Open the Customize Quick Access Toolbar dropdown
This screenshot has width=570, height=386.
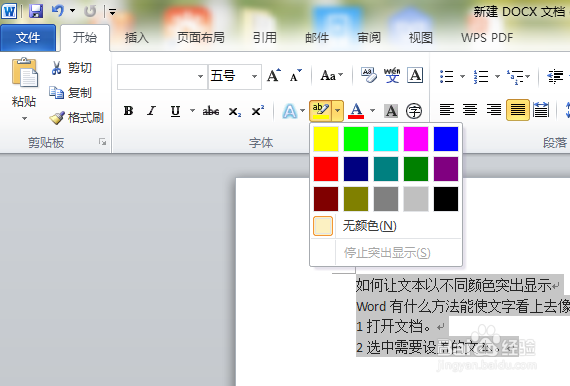pyautogui.click(x=113, y=12)
